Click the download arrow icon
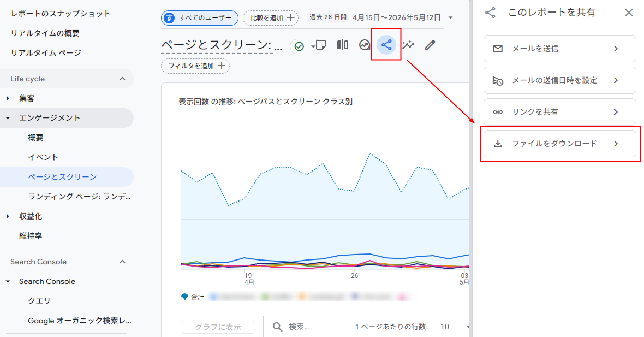 click(x=498, y=144)
